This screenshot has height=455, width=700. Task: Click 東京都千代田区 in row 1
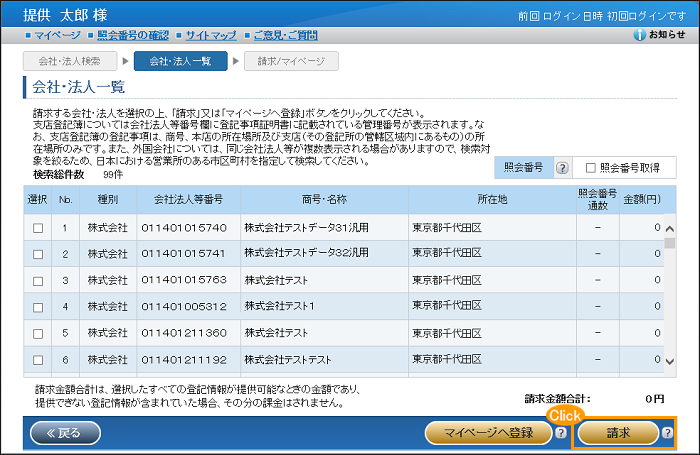pos(447,228)
